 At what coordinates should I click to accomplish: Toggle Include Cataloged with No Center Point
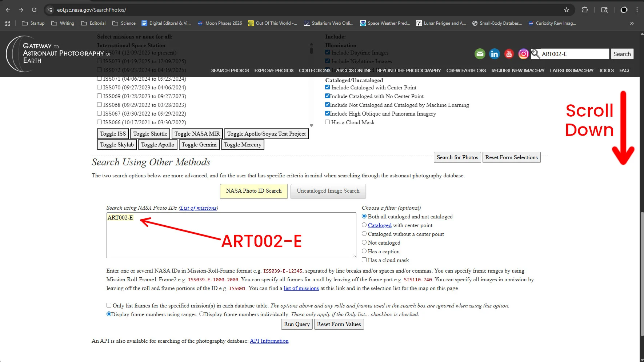click(327, 96)
